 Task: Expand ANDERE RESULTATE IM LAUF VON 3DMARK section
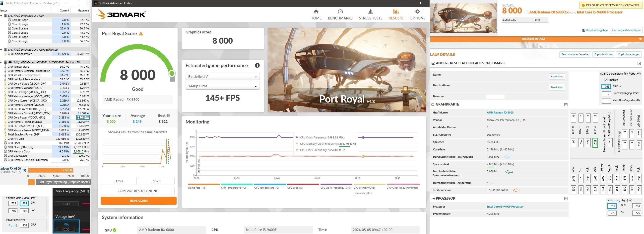639,63
